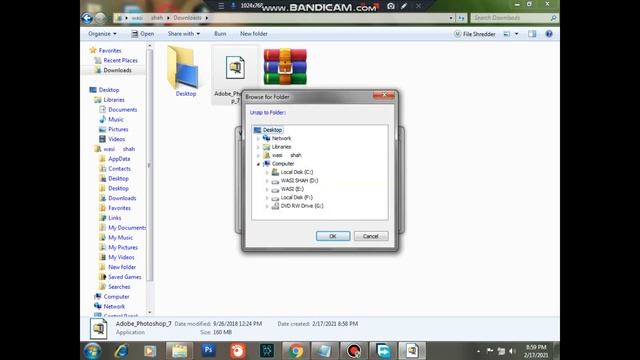Cancel the Browse for Folder dialog
The height and width of the screenshot is (360, 640).
coord(371,236)
